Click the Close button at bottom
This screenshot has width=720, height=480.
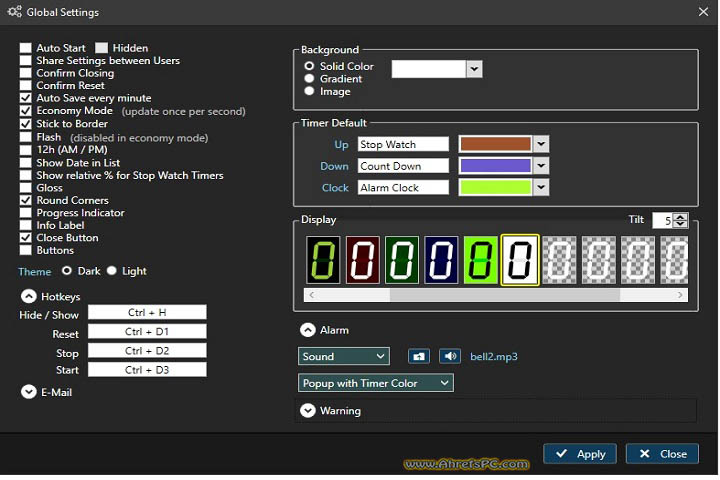(x=662, y=453)
